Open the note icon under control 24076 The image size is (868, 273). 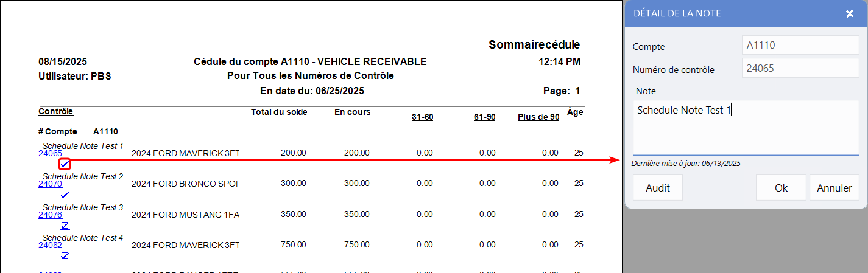pos(65,226)
